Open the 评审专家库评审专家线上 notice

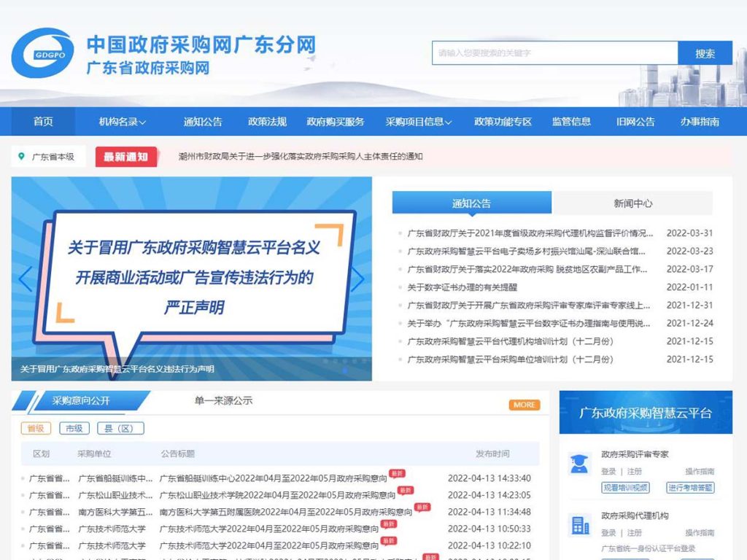(529, 306)
